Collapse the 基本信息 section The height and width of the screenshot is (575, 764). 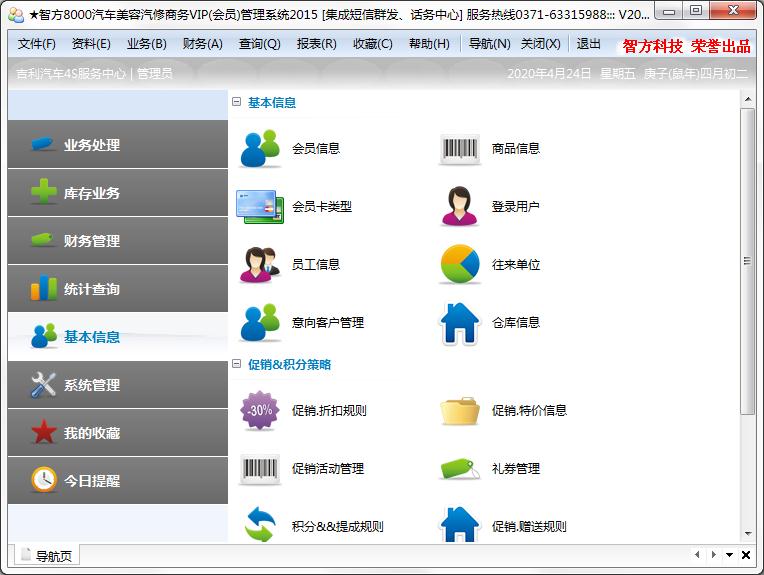click(x=236, y=102)
